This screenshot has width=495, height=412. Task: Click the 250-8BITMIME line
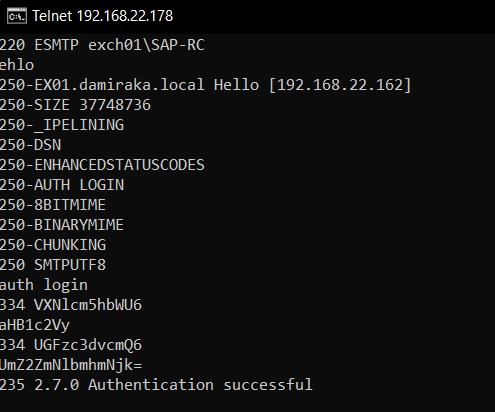53,205
